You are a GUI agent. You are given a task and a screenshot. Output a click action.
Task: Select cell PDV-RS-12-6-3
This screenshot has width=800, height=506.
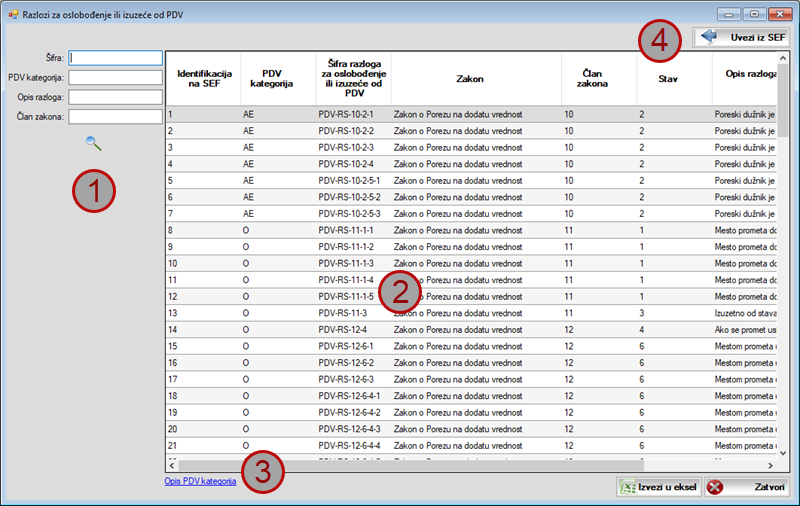coord(354,380)
